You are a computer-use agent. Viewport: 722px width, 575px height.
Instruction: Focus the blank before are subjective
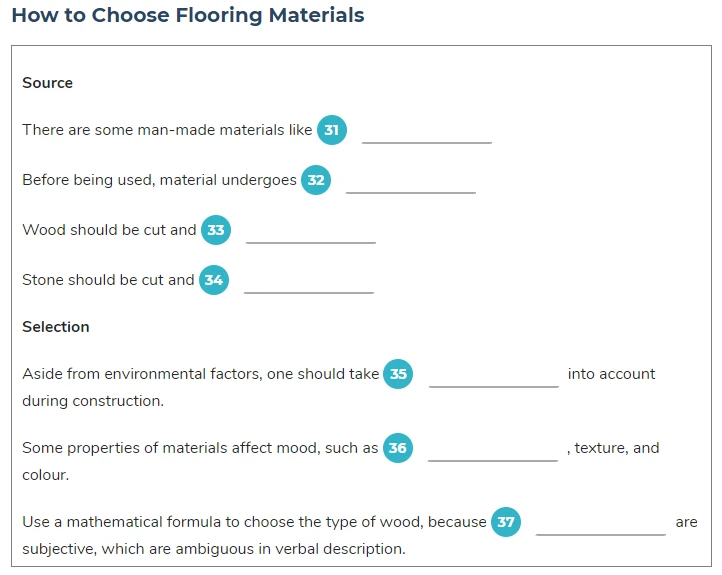tap(601, 525)
